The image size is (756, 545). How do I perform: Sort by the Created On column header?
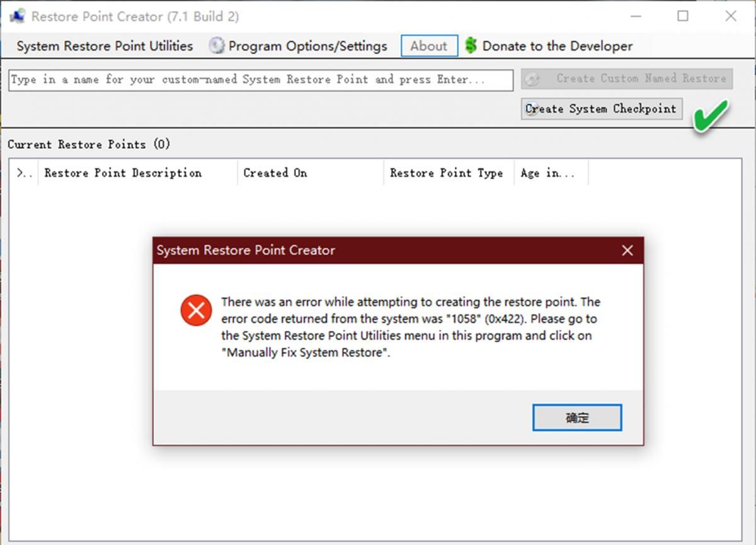point(275,173)
